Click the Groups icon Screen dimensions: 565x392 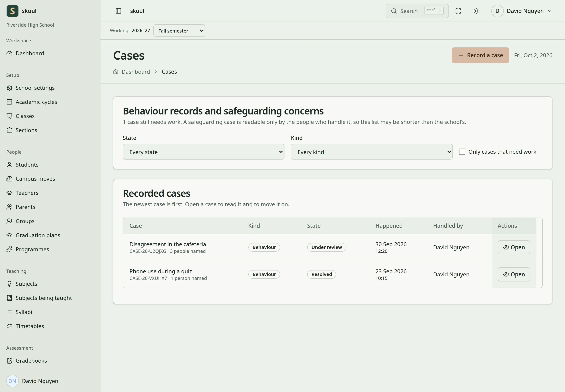pyautogui.click(x=9, y=221)
